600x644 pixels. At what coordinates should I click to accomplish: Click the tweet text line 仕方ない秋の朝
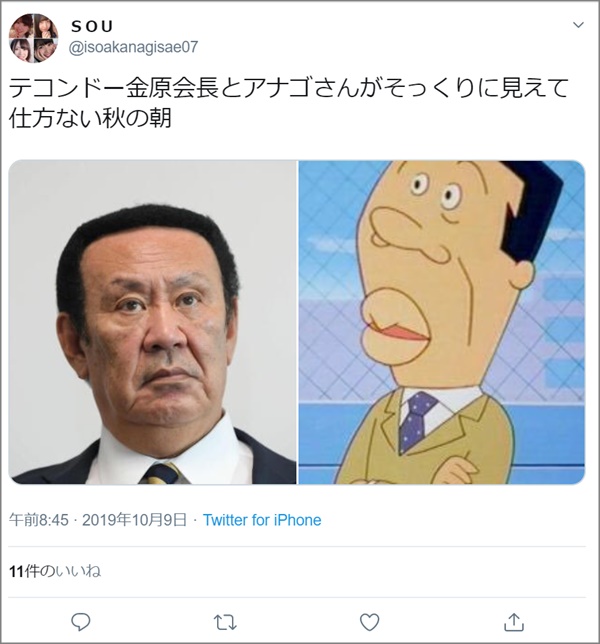90,118
